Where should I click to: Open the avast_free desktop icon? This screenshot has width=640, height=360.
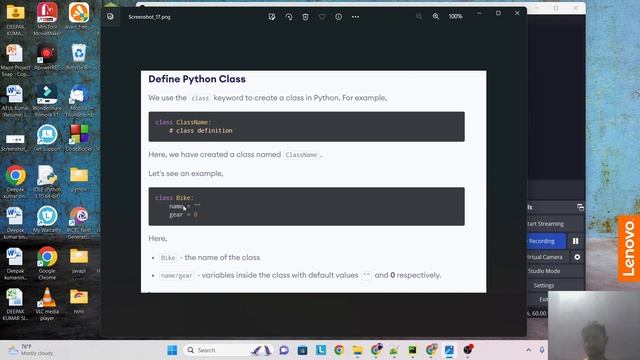click(x=79, y=16)
